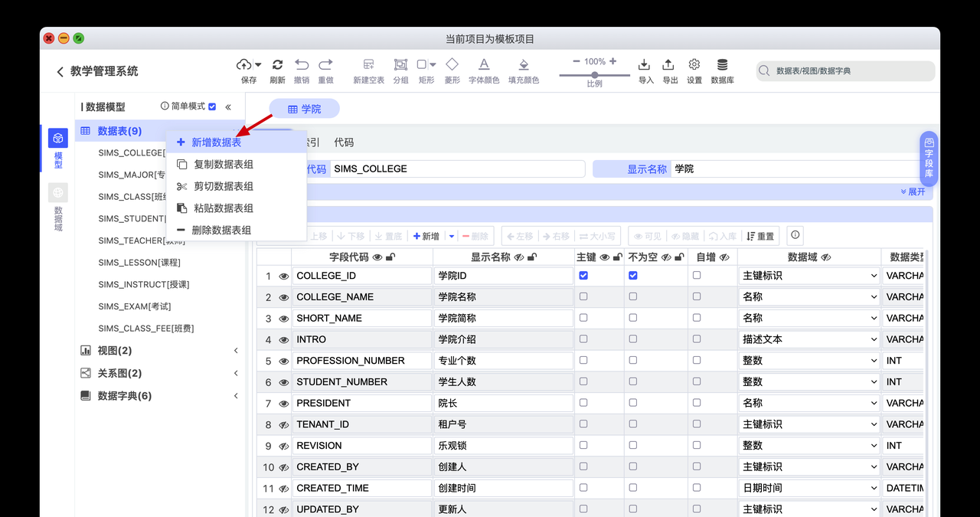The image size is (980, 517).
Task: Open the 填充颜色 fill color tool
Action: click(x=524, y=65)
